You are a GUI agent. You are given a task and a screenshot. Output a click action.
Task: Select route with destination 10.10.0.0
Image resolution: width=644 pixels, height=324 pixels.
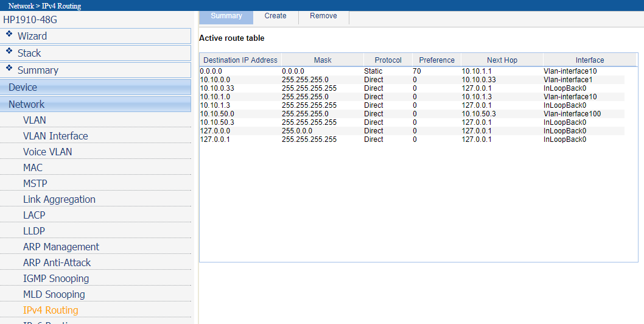(x=215, y=80)
